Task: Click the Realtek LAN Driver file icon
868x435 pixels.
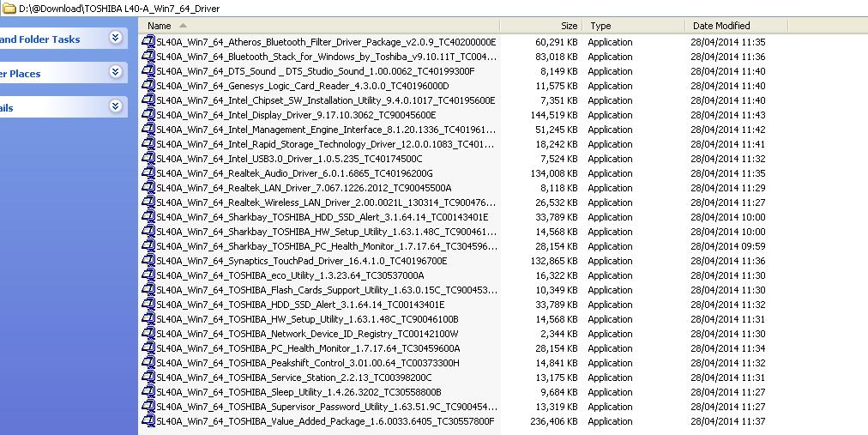Action: tap(148, 188)
